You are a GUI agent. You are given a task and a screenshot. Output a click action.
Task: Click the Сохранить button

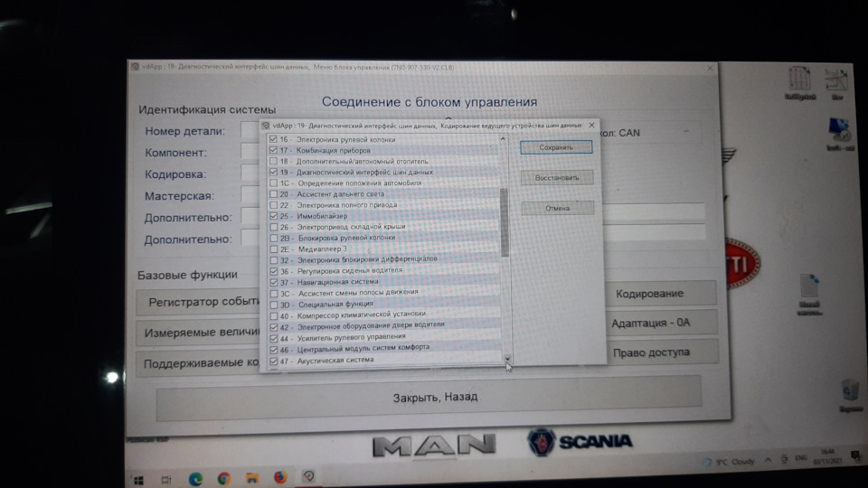(x=556, y=147)
